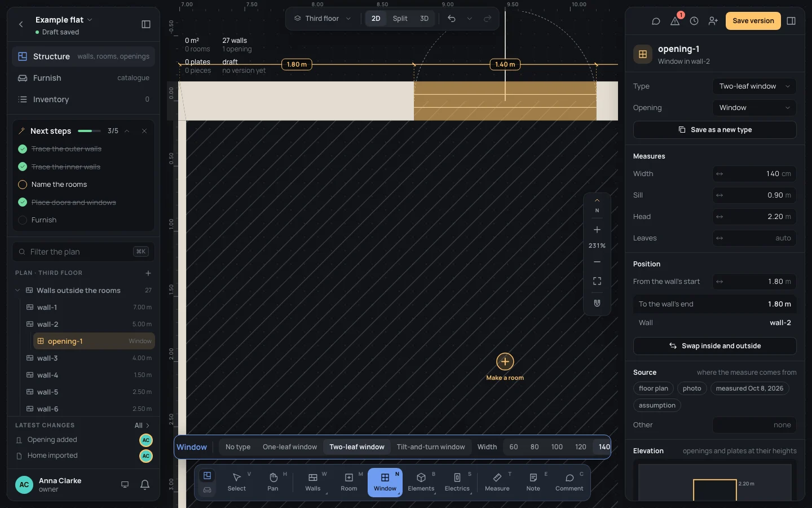The height and width of the screenshot is (508, 812).
Task: Open the warnings triangle with red badge
Action: 675,21
